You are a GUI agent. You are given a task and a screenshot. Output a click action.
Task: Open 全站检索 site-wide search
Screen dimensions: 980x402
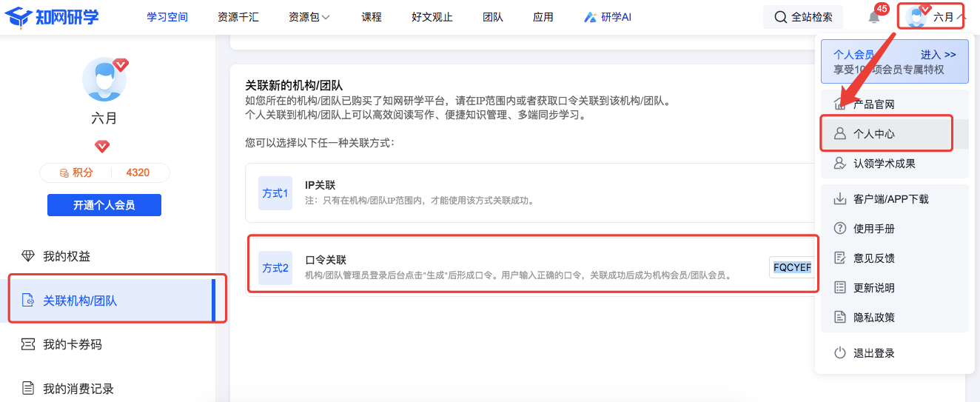pos(803,17)
